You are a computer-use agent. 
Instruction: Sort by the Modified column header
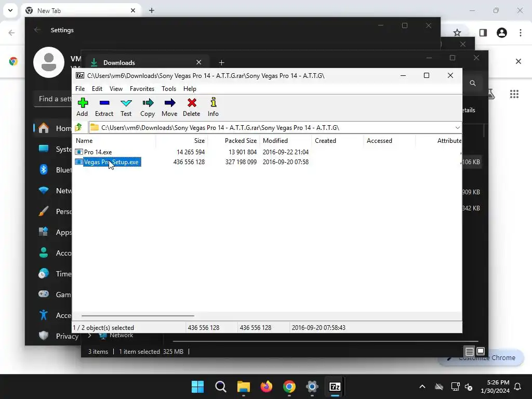click(x=286, y=140)
